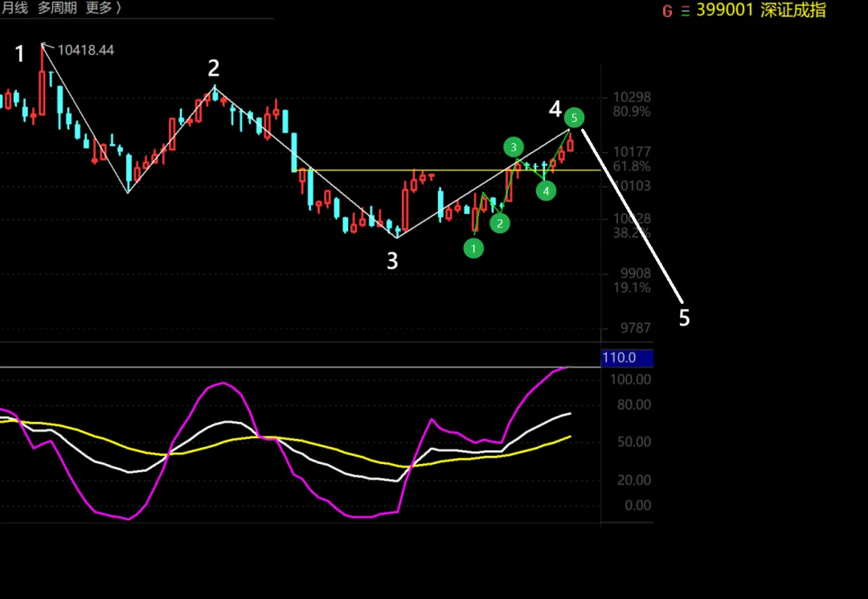Select the 10298 price axis label
The width and height of the screenshot is (868, 599).
coord(632,97)
